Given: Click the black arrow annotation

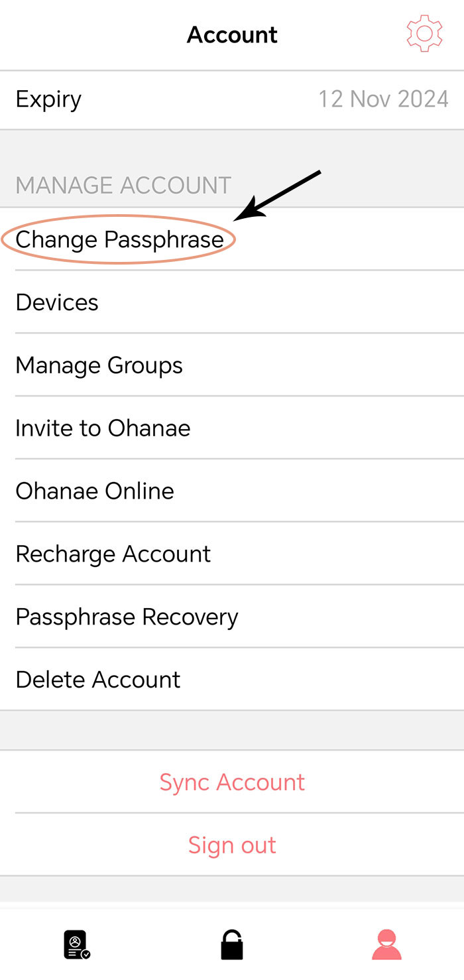Looking at the screenshot, I should click(278, 196).
